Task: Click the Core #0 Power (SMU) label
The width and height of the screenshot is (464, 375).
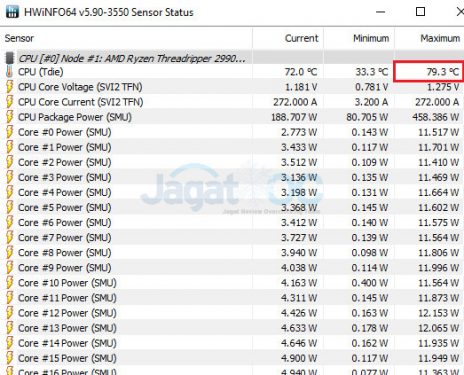Action: pyautogui.click(x=65, y=132)
